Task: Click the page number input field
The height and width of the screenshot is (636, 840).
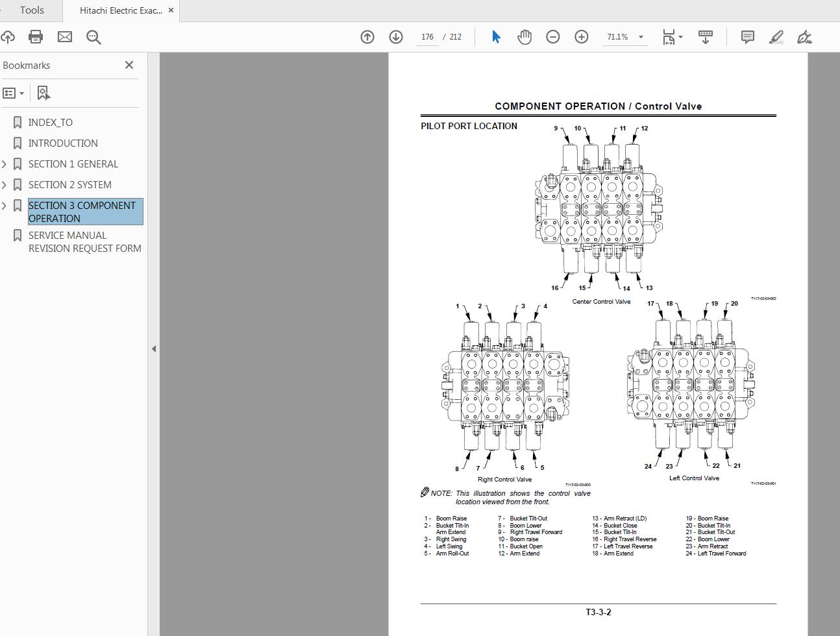Action: pyautogui.click(x=427, y=37)
